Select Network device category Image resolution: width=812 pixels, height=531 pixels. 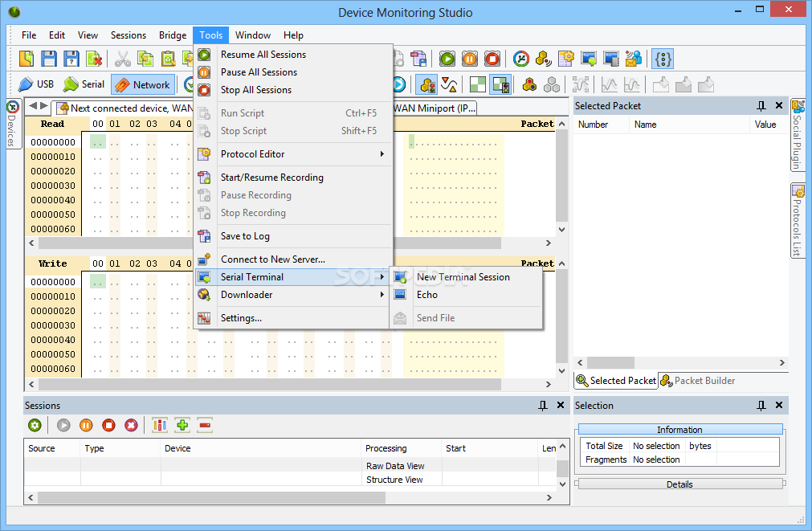143,84
